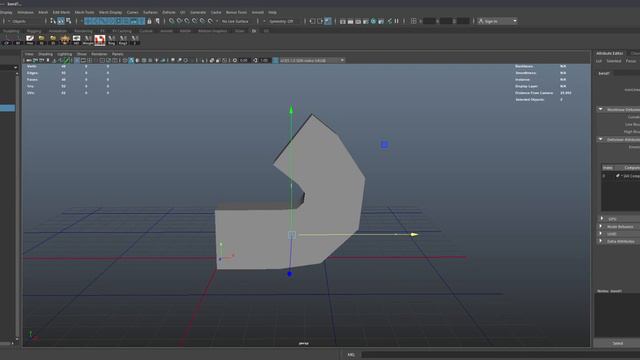Open the Curves menu
Screen dimensions: 640x360
(132, 12)
